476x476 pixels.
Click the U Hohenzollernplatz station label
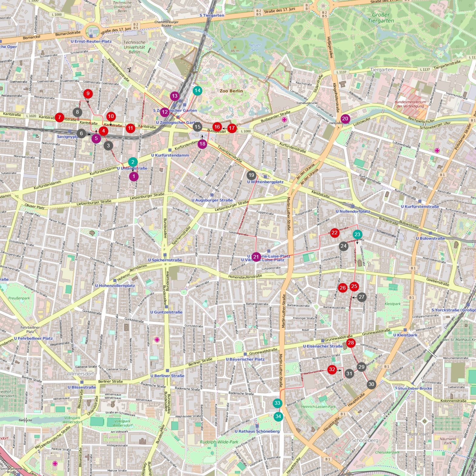click(115, 286)
